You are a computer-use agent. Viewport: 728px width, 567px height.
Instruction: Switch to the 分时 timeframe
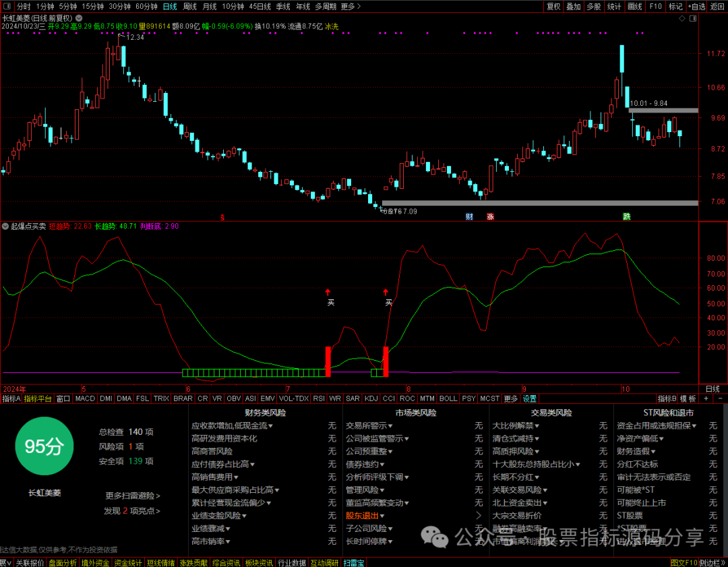[24, 7]
